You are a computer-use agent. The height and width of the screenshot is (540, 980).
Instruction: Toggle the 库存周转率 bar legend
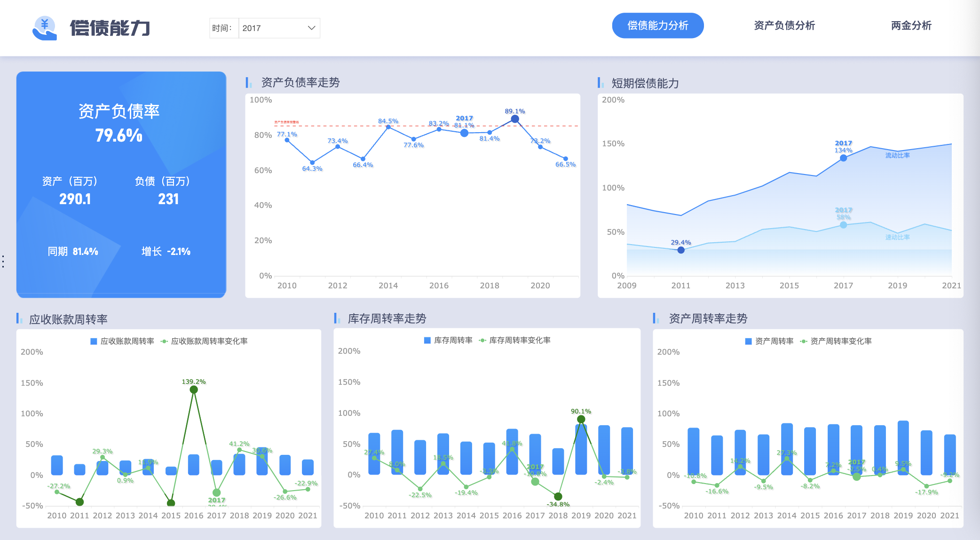click(448, 340)
